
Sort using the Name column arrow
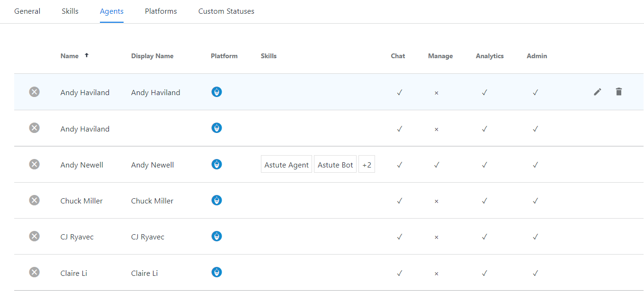click(x=87, y=55)
